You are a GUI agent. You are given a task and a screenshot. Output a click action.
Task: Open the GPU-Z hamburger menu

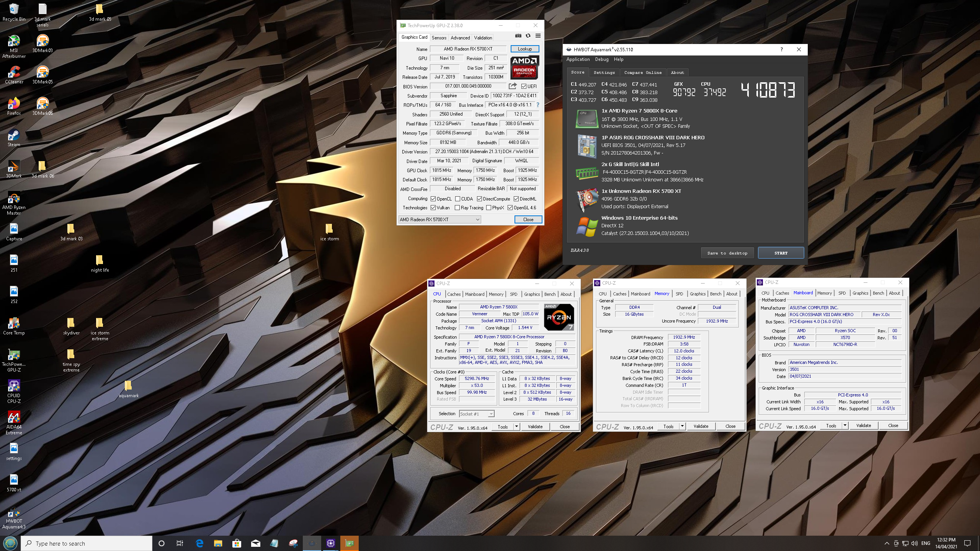click(538, 36)
